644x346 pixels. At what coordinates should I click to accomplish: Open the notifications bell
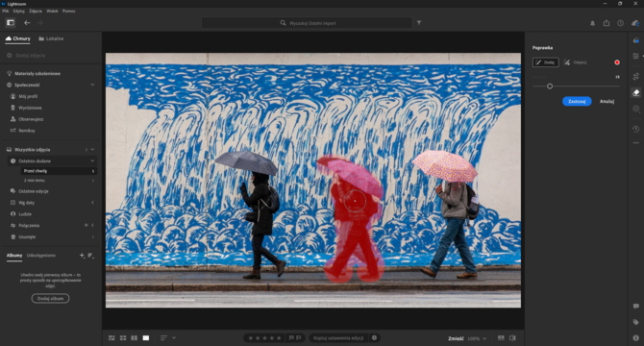tap(592, 23)
